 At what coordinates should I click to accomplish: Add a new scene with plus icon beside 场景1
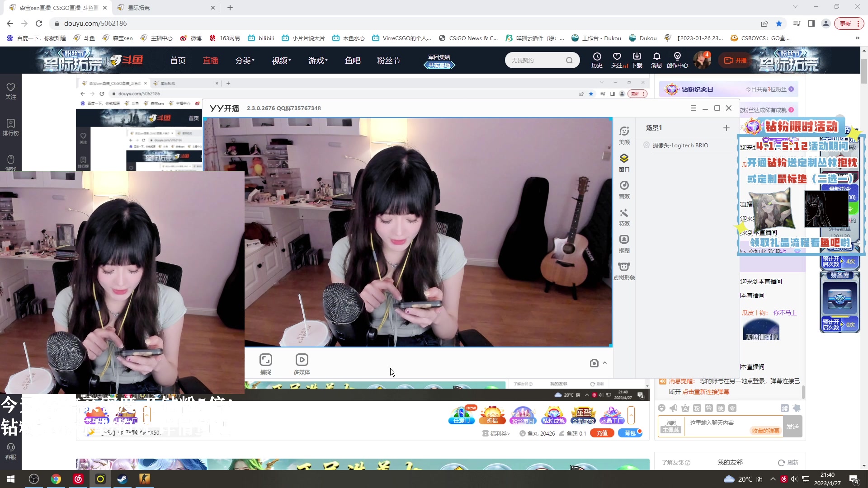coord(726,128)
